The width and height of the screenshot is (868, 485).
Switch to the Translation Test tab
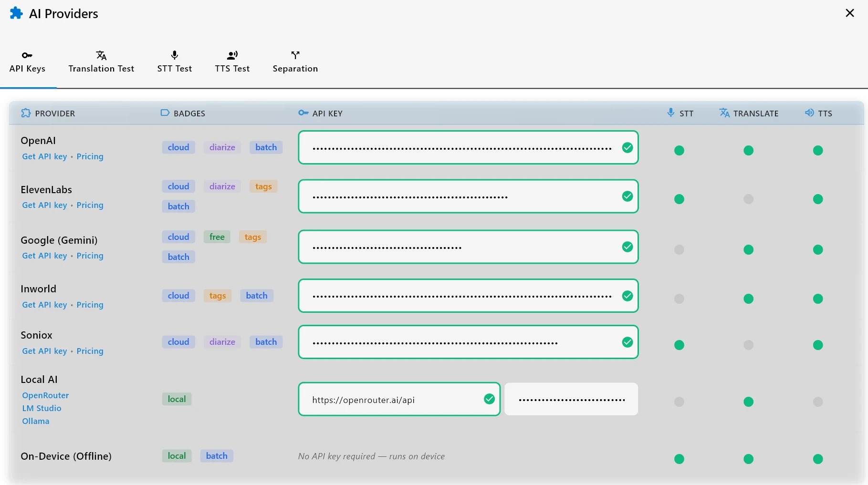[x=101, y=62]
